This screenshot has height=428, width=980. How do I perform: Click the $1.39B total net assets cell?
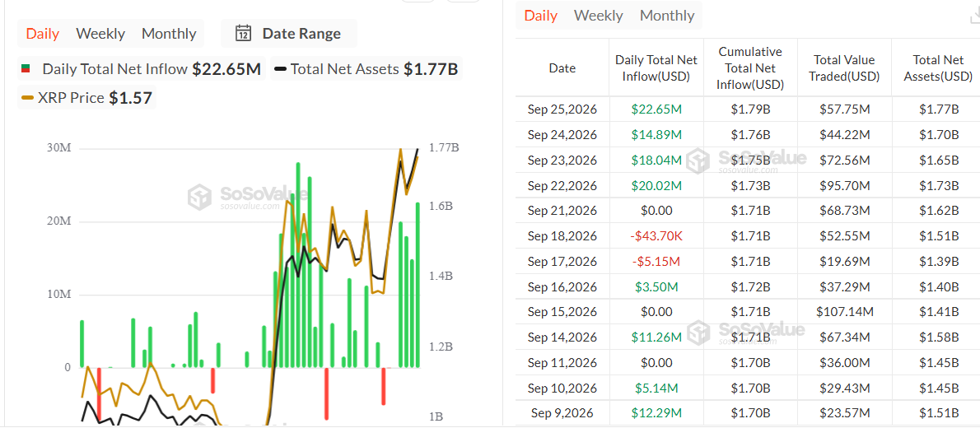click(x=939, y=261)
